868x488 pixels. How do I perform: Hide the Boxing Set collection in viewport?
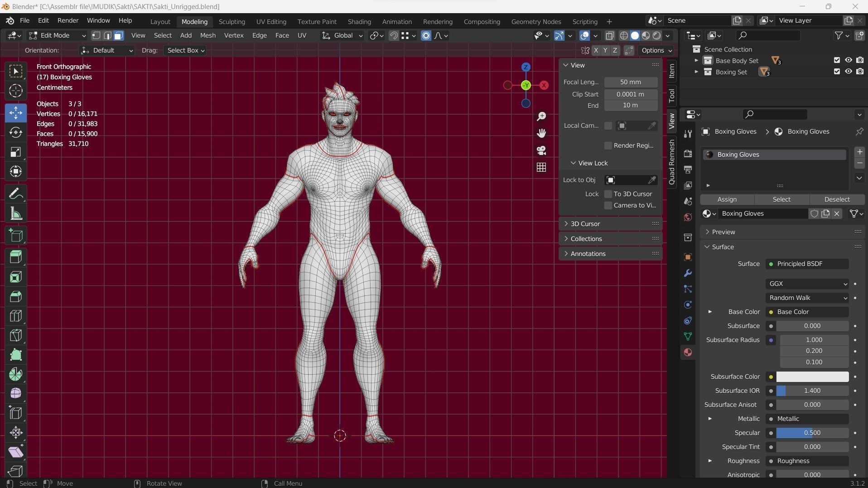(849, 72)
